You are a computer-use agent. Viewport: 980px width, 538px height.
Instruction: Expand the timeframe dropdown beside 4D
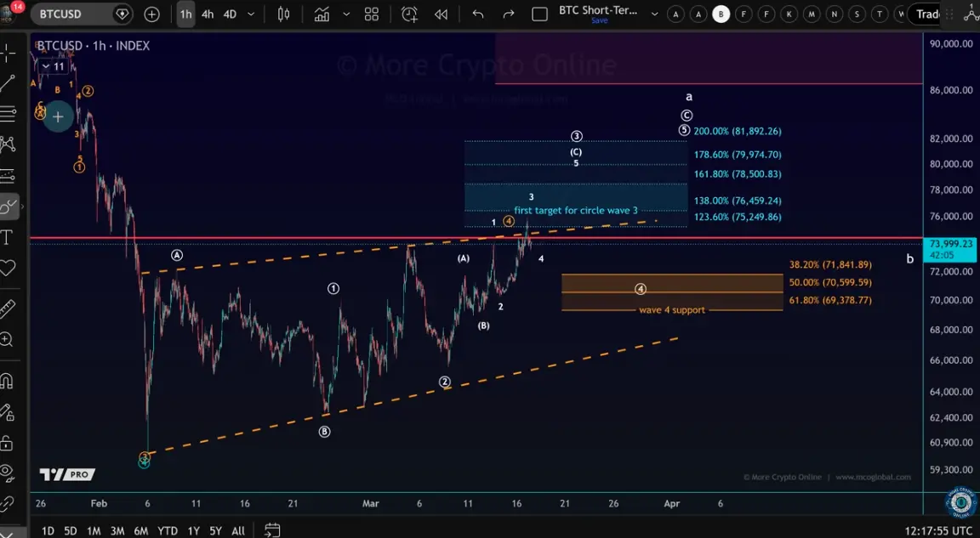tap(249, 14)
